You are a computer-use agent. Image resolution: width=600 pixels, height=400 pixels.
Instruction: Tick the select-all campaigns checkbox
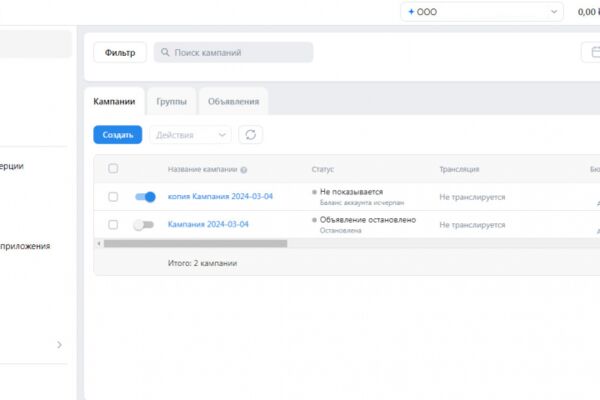point(113,168)
